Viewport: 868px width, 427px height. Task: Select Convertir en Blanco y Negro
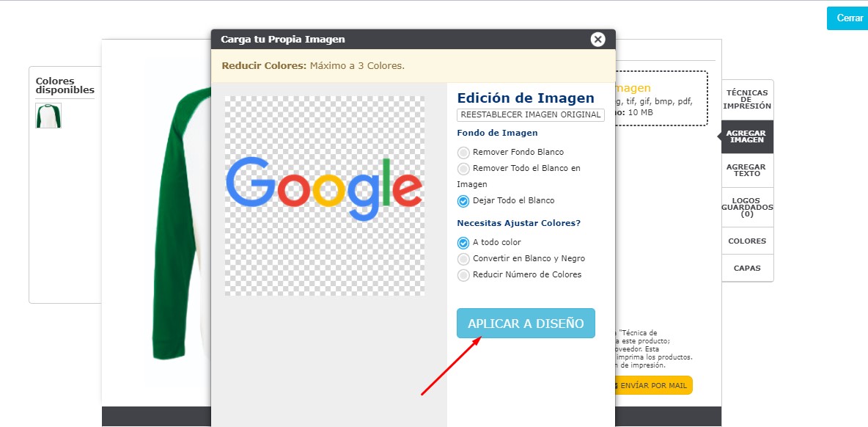pyautogui.click(x=463, y=259)
